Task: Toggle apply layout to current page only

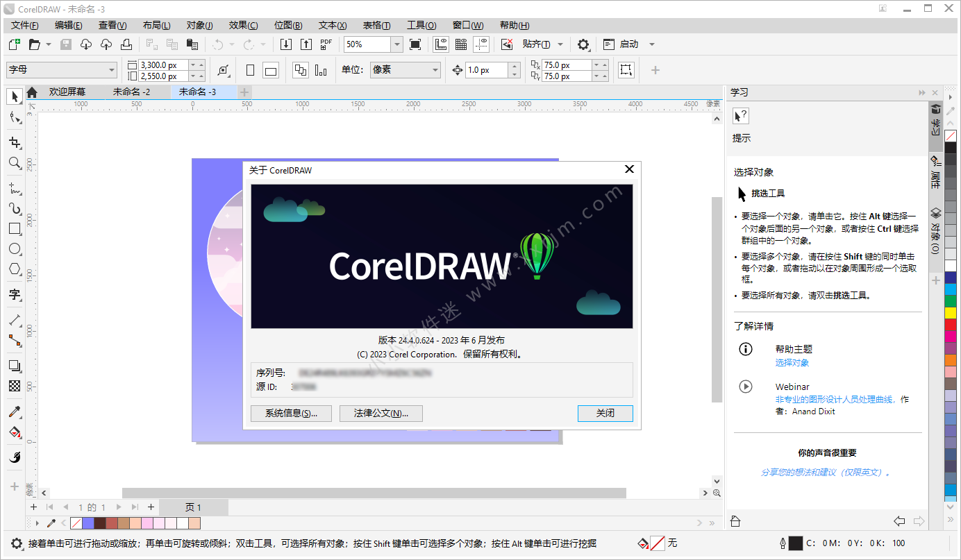Action: 321,70
